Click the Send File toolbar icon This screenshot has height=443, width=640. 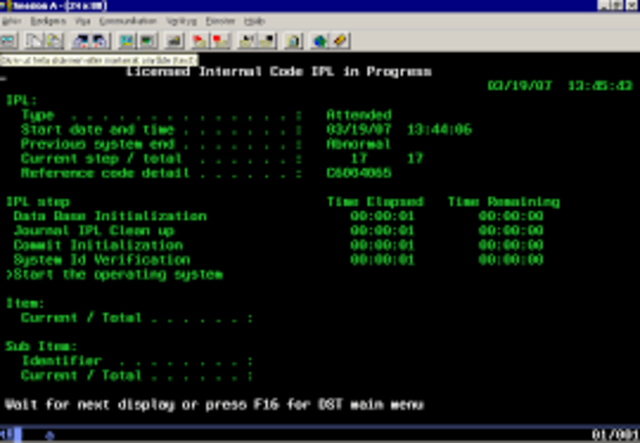click(x=80, y=41)
